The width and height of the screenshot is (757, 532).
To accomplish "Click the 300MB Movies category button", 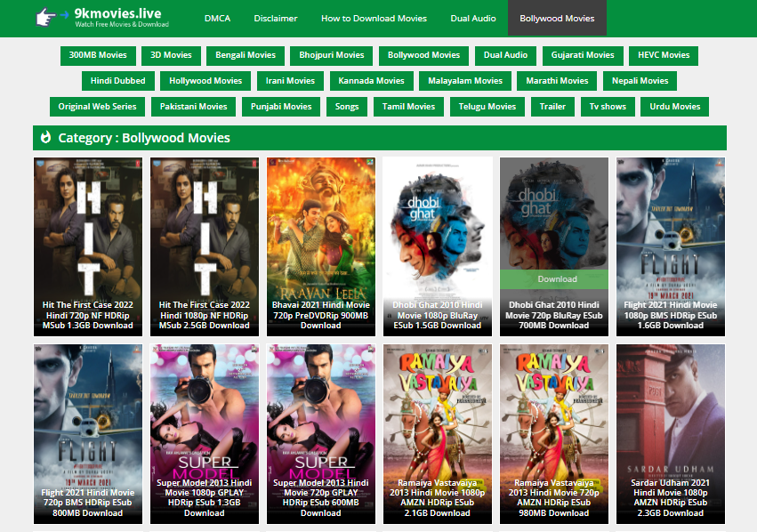I will pos(98,55).
